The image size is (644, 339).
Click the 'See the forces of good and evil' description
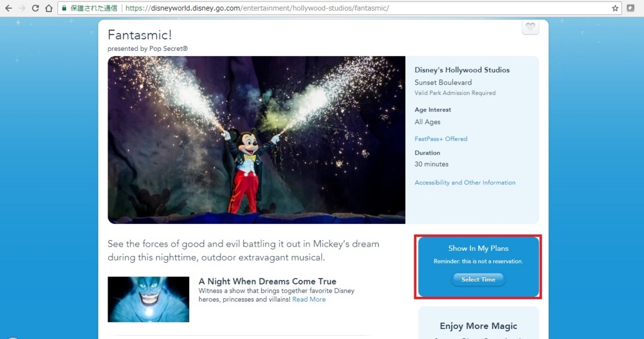(x=243, y=251)
